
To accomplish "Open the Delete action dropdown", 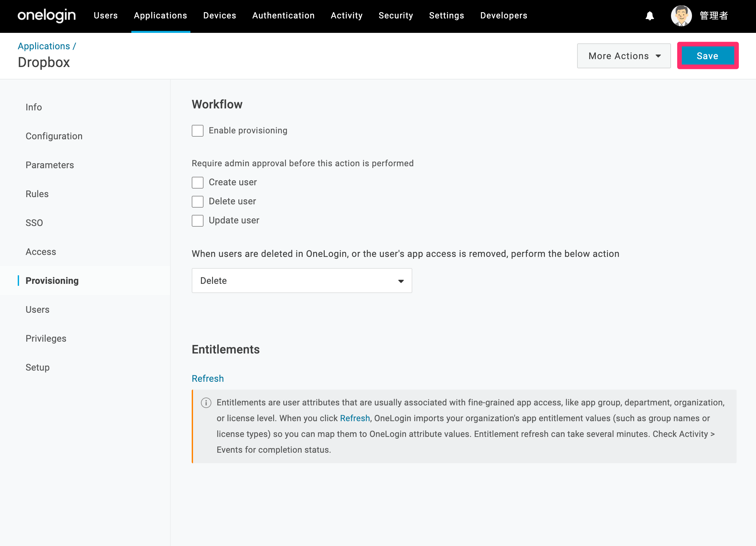I will click(x=302, y=281).
